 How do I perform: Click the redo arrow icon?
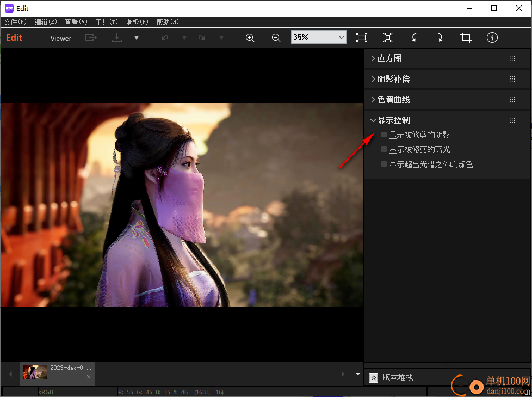(x=202, y=38)
